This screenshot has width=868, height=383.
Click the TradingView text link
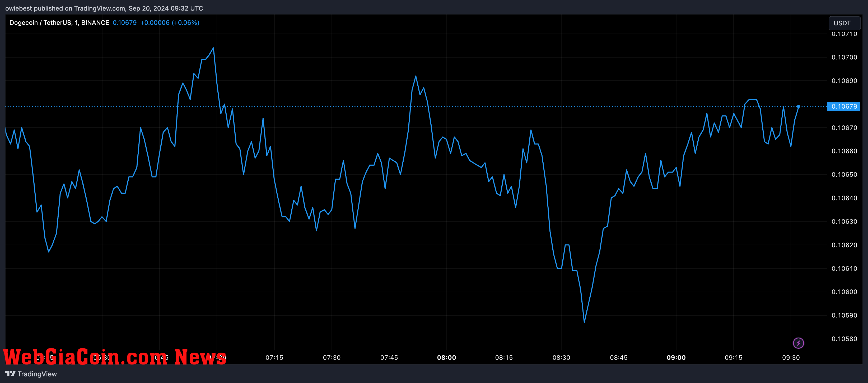click(37, 374)
